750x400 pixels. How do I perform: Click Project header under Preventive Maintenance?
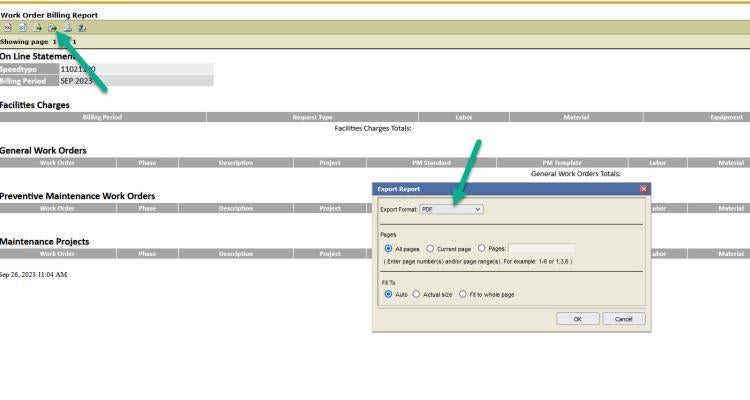(330, 208)
